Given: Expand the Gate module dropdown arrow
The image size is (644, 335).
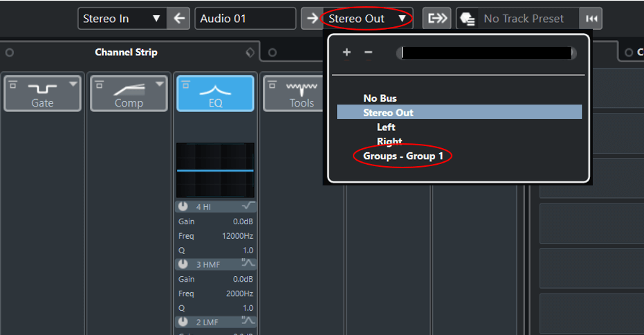Looking at the screenshot, I should click(73, 84).
